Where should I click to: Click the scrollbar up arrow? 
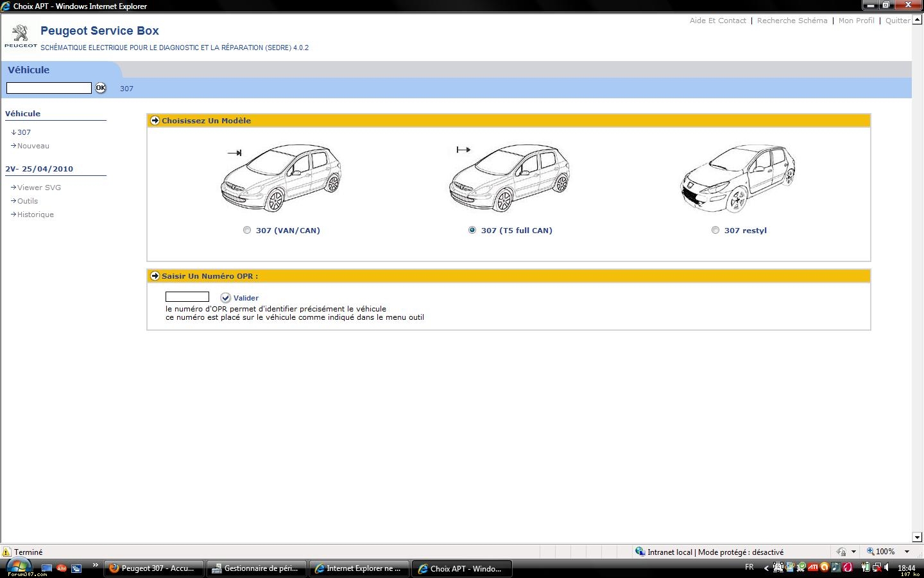click(x=917, y=20)
